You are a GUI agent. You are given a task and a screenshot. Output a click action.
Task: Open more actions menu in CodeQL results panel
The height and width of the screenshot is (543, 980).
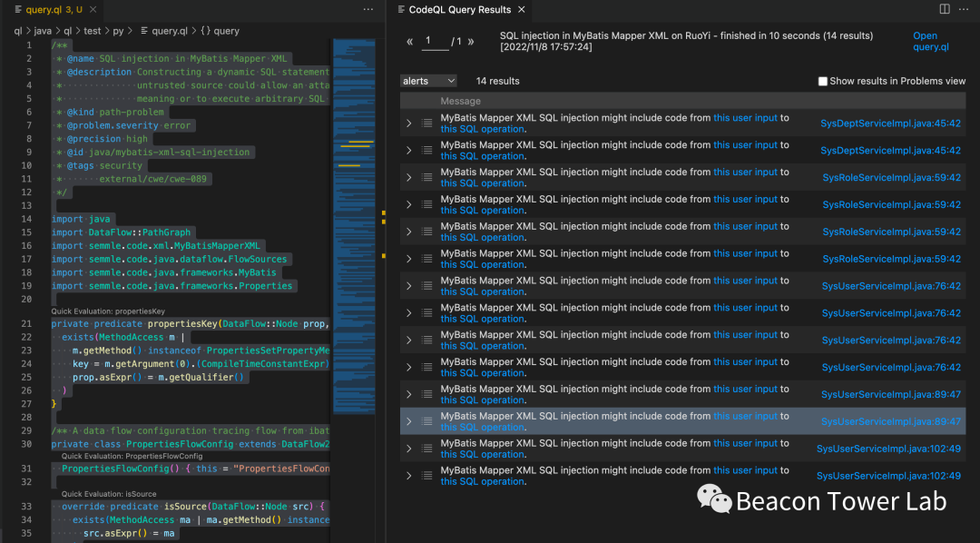[x=965, y=9]
